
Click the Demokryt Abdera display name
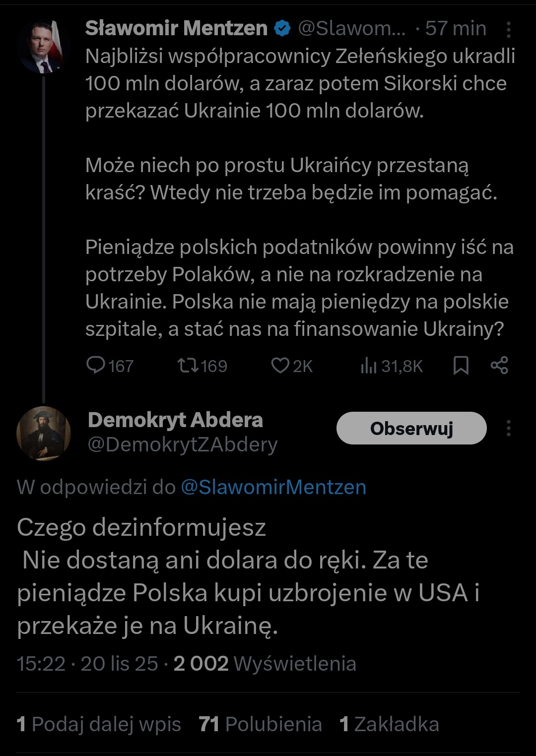[x=175, y=420]
